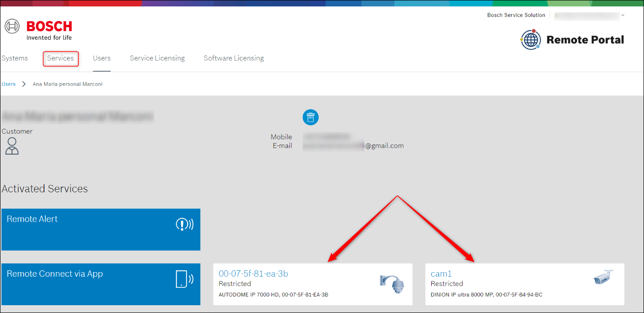Click the Remote Portal globe icon

pyautogui.click(x=531, y=40)
